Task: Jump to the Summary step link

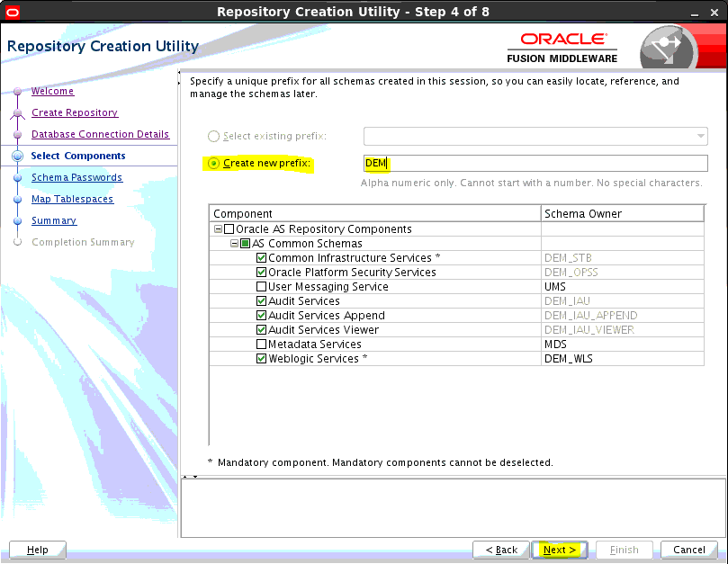Action: (54, 220)
